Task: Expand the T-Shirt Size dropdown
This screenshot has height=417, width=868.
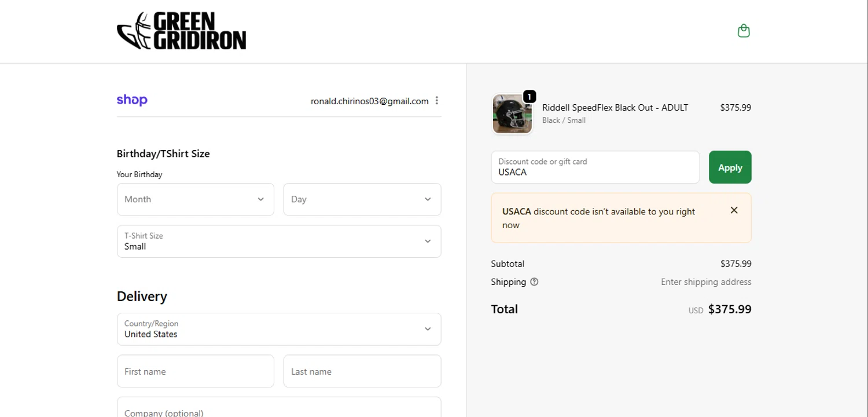Action: click(x=279, y=241)
